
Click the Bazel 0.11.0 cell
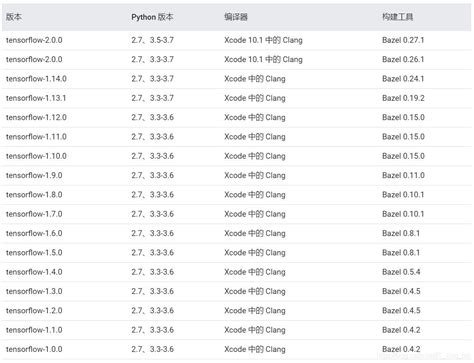[403, 175]
